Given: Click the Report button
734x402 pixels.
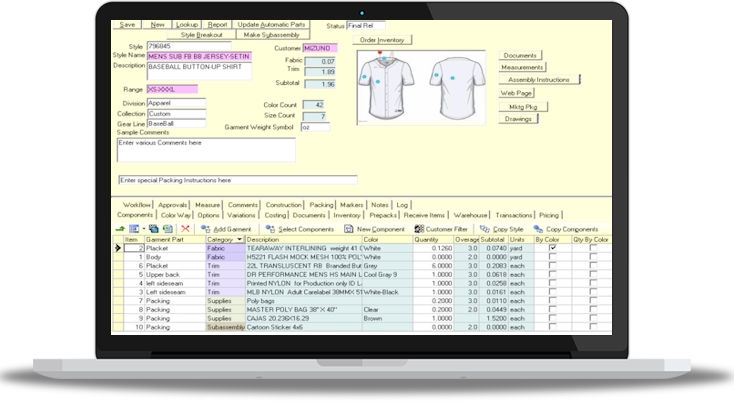Looking at the screenshot, I should pos(217,24).
